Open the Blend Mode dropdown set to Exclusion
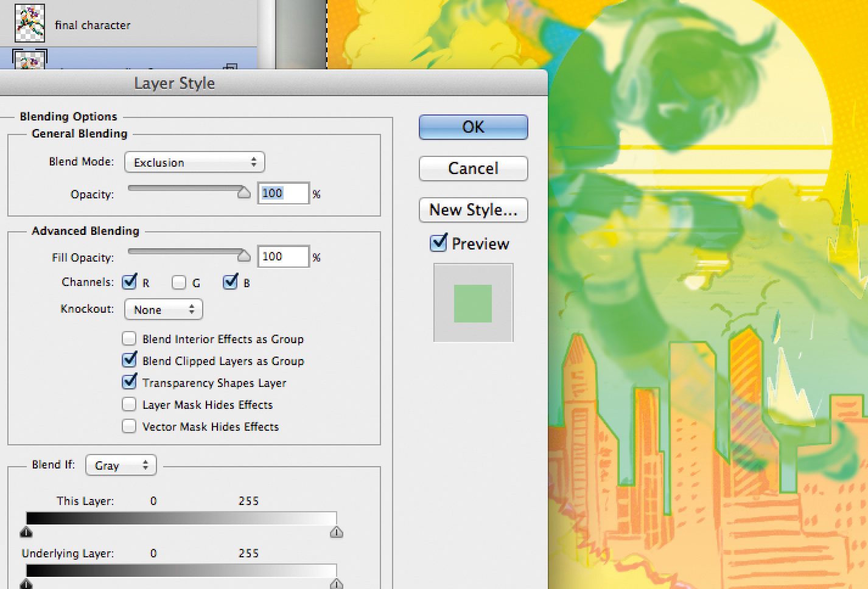This screenshot has width=868, height=589. pyautogui.click(x=194, y=162)
